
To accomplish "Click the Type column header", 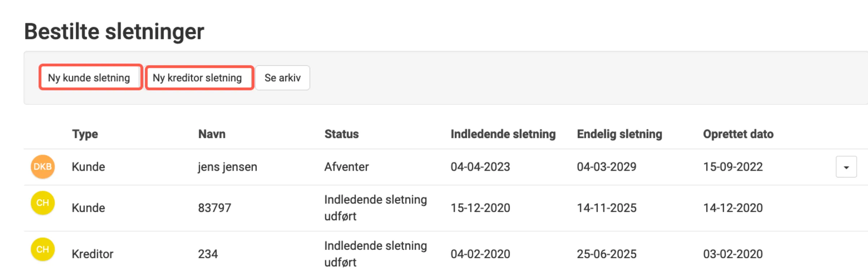I will pos(85,134).
